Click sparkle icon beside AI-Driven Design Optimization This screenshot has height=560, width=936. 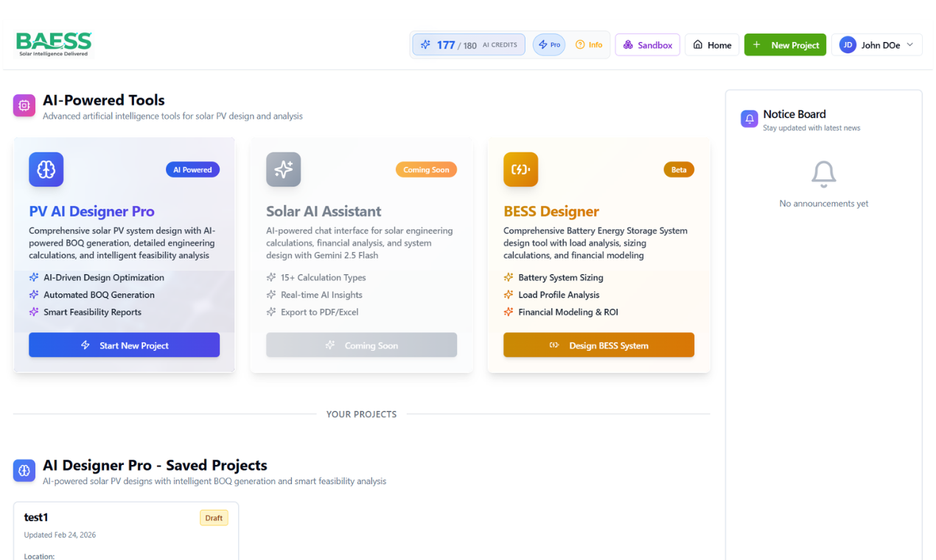click(34, 278)
